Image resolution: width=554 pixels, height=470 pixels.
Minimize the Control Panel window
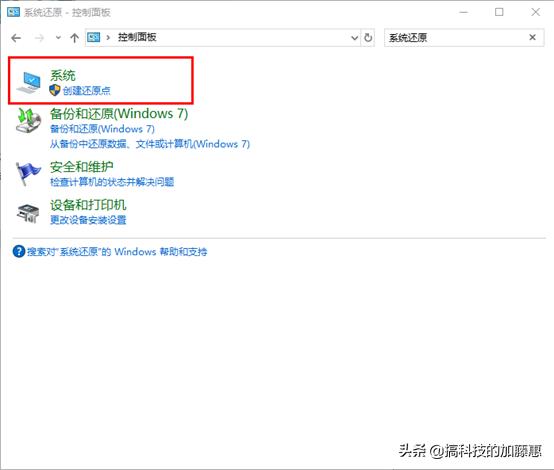pyautogui.click(x=464, y=12)
